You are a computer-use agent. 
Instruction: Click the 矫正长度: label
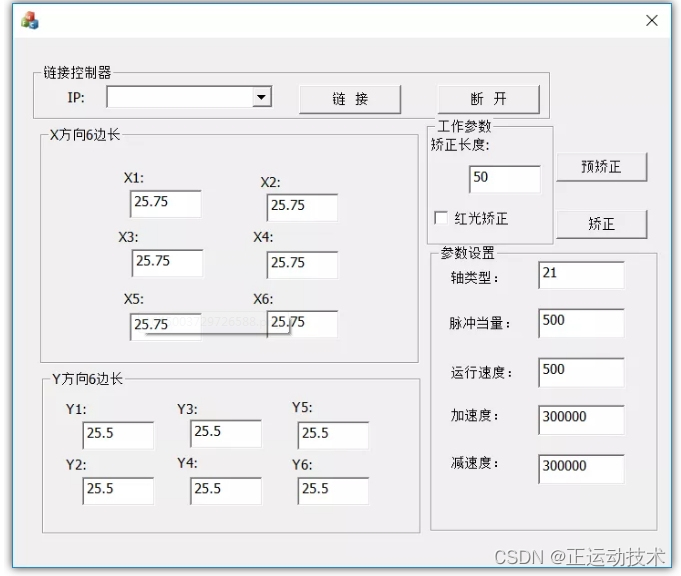pyautogui.click(x=460, y=145)
